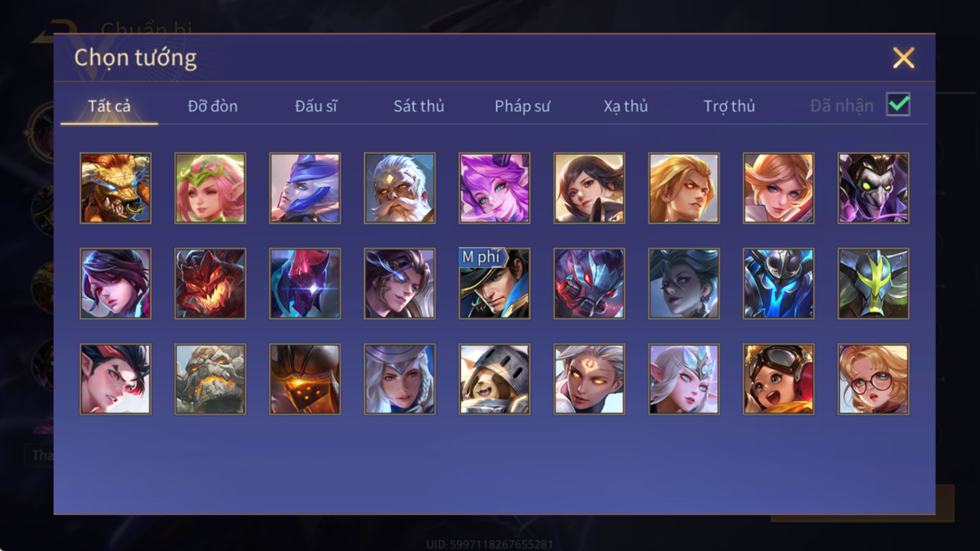Close the 'Chọn tướng' dialog
This screenshot has width=980, height=551.
click(903, 58)
